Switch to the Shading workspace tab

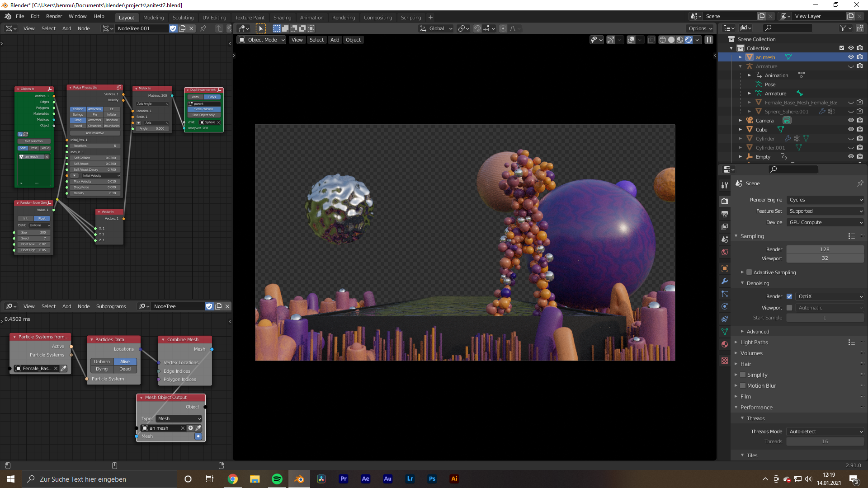(x=283, y=17)
